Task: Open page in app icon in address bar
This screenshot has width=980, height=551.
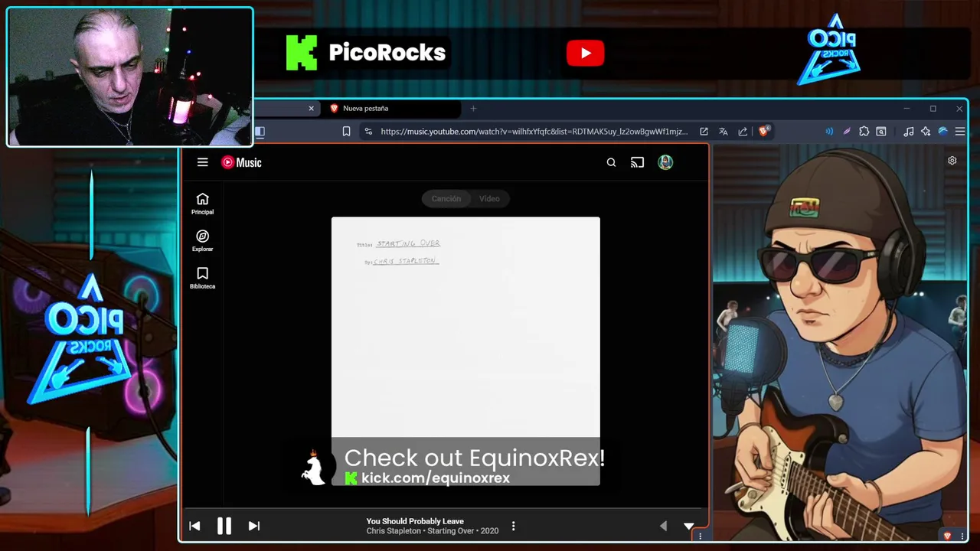Action: (704, 132)
